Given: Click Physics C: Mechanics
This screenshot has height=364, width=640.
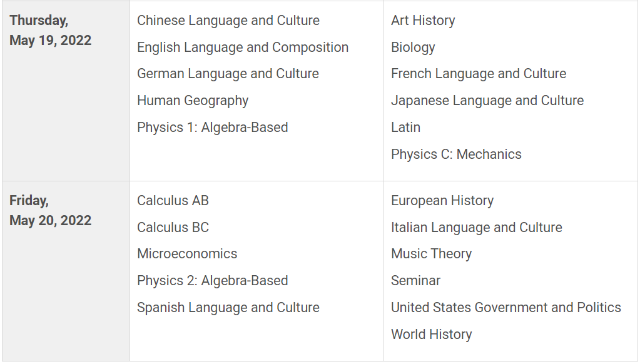Looking at the screenshot, I should [x=456, y=154].
